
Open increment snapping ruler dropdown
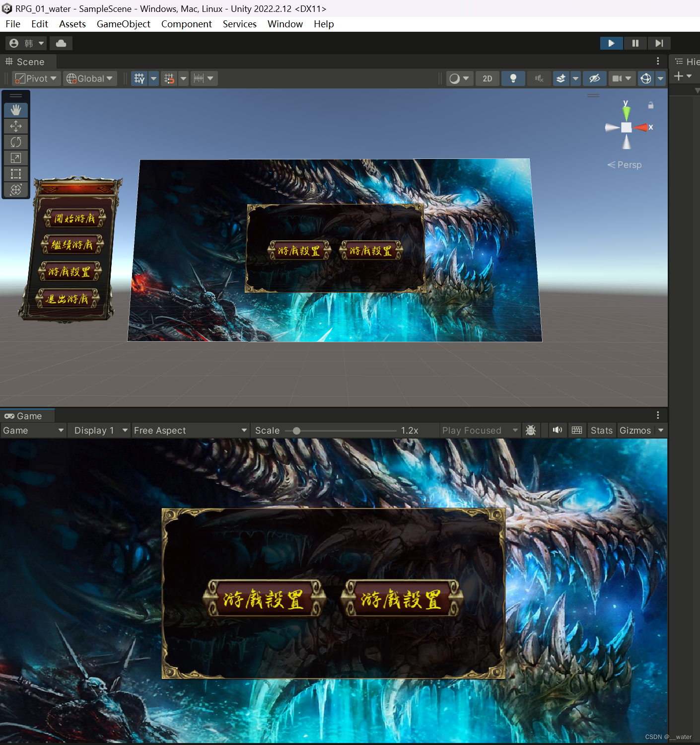pyautogui.click(x=204, y=78)
